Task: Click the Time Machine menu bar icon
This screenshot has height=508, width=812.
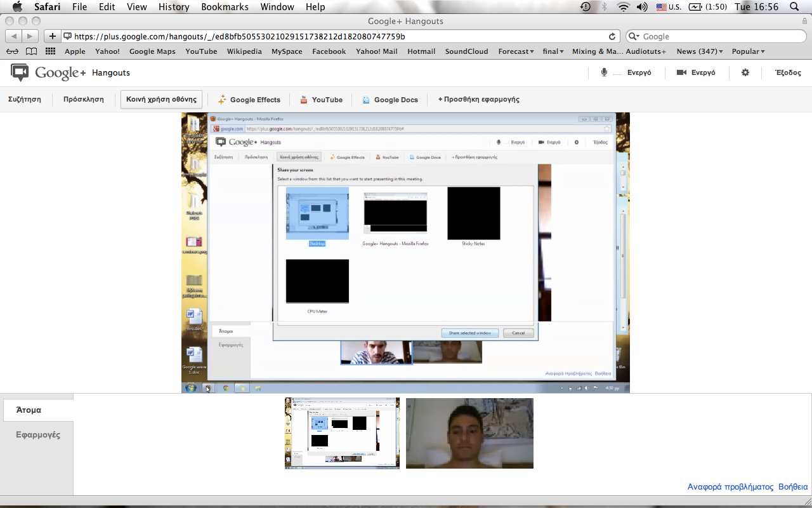Action: pyautogui.click(x=585, y=7)
